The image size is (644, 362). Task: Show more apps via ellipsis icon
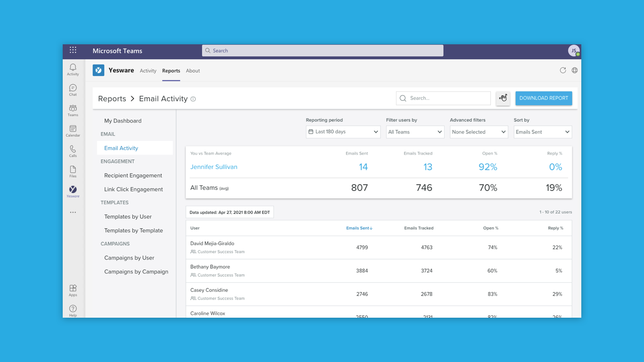click(73, 213)
